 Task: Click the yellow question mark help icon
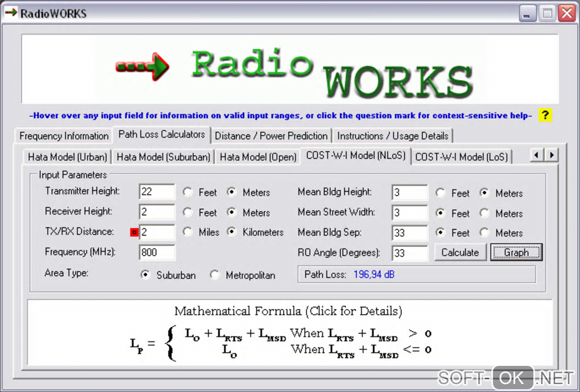click(545, 115)
